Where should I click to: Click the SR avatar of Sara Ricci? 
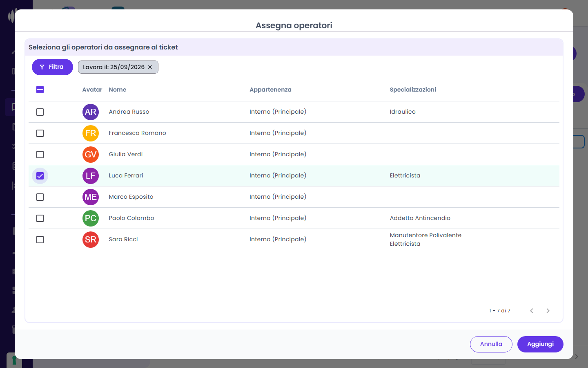[91, 240]
